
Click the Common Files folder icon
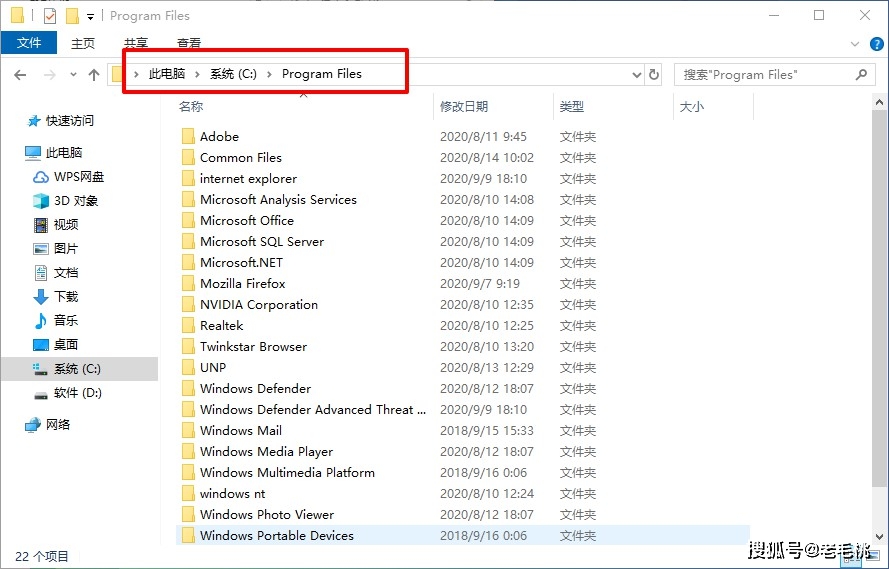coord(188,157)
